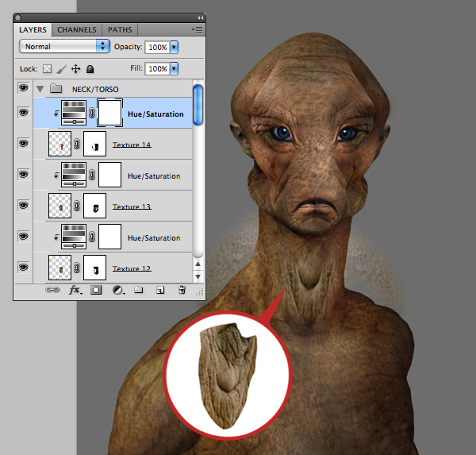The image size is (476, 455).
Task: Open the Fill slider dropdown arrow
Action: pos(174,69)
